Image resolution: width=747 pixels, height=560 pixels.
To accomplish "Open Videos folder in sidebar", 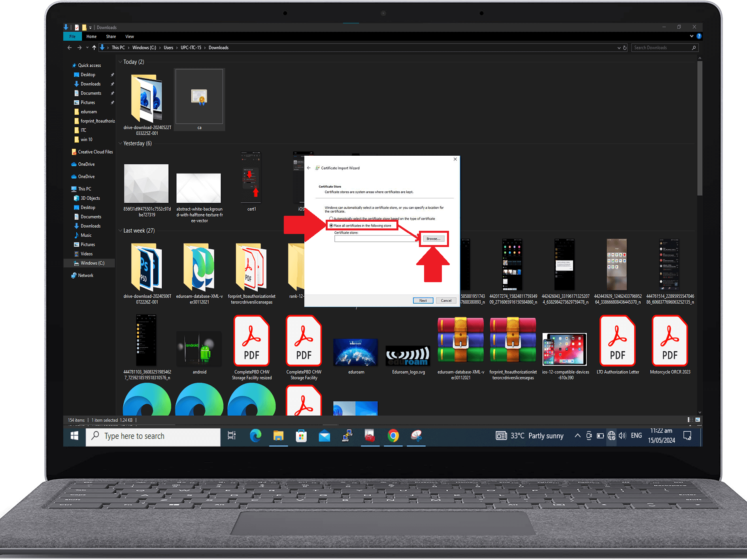I will 87,254.
